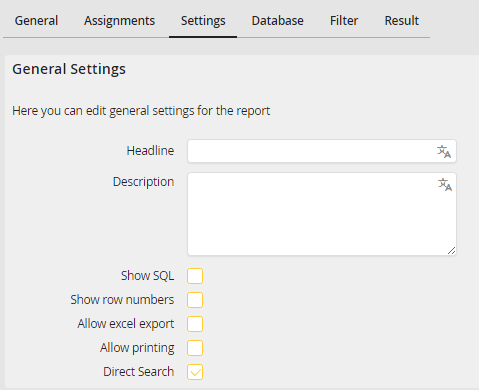Viewport: 479px width, 390px height.
Task: Tick the Show row numbers checkbox
Action: point(195,300)
